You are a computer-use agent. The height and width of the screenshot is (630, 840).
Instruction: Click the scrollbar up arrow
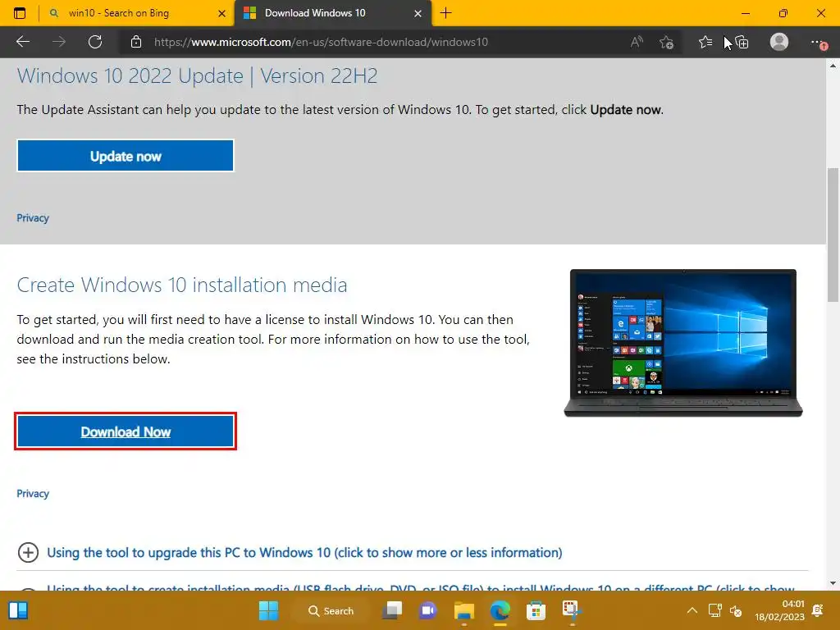(x=833, y=66)
